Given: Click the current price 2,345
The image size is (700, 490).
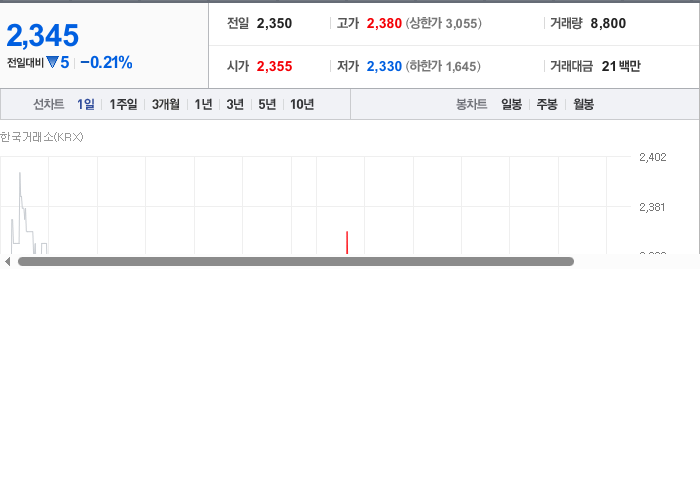Looking at the screenshot, I should pyautogui.click(x=43, y=36).
